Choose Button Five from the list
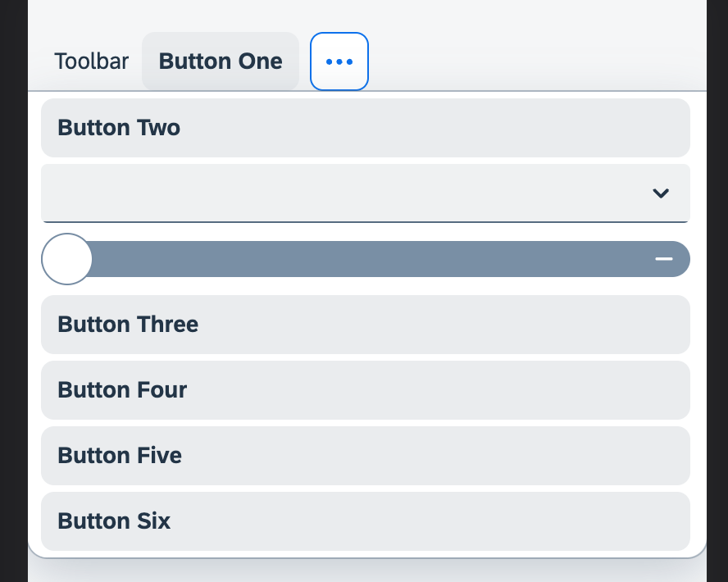Screen dimensions: 728x582 [x=366, y=455]
